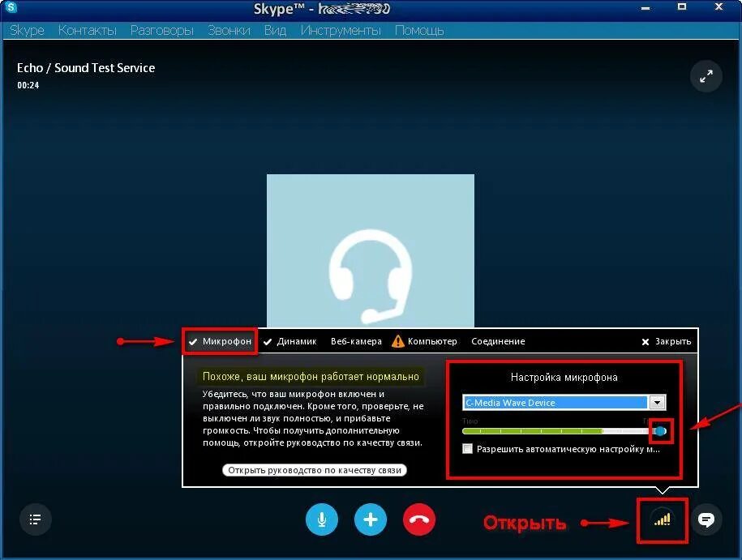Image resolution: width=742 pixels, height=560 pixels.
Task: Click the green microphone level bar
Action: pyautogui.click(x=532, y=431)
